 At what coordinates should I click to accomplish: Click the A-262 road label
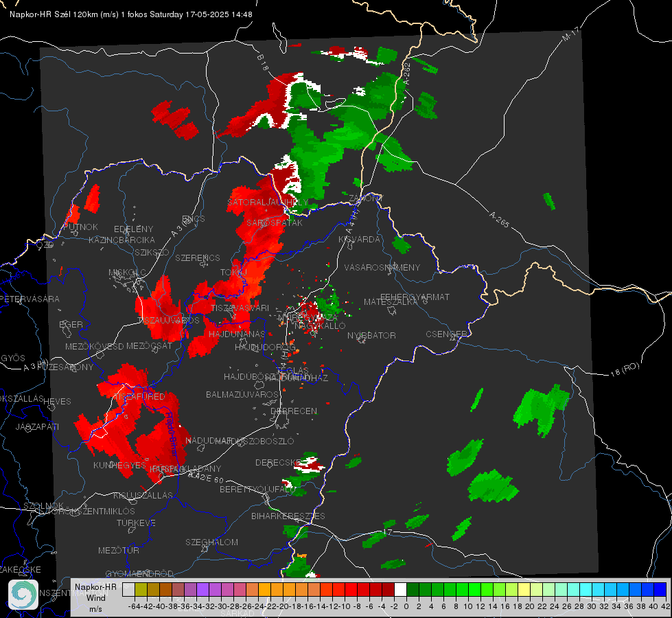click(407, 73)
